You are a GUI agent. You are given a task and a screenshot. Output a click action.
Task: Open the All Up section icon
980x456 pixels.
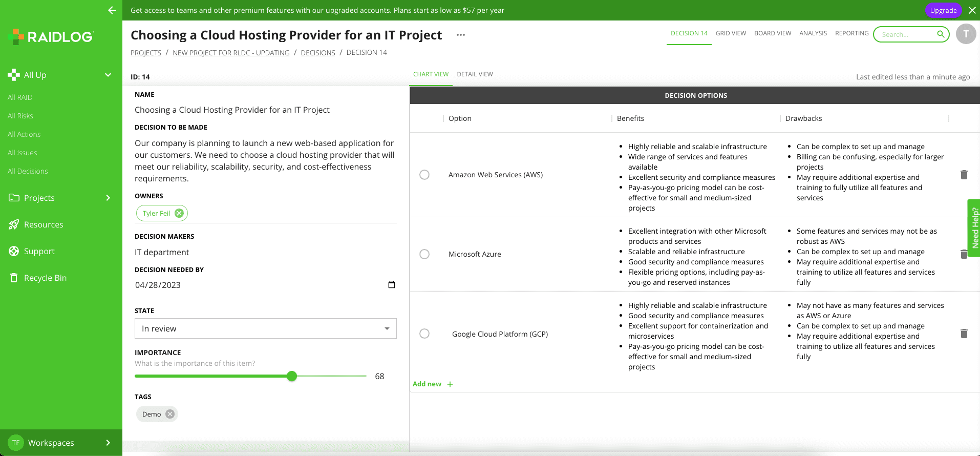tap(14, 75)
